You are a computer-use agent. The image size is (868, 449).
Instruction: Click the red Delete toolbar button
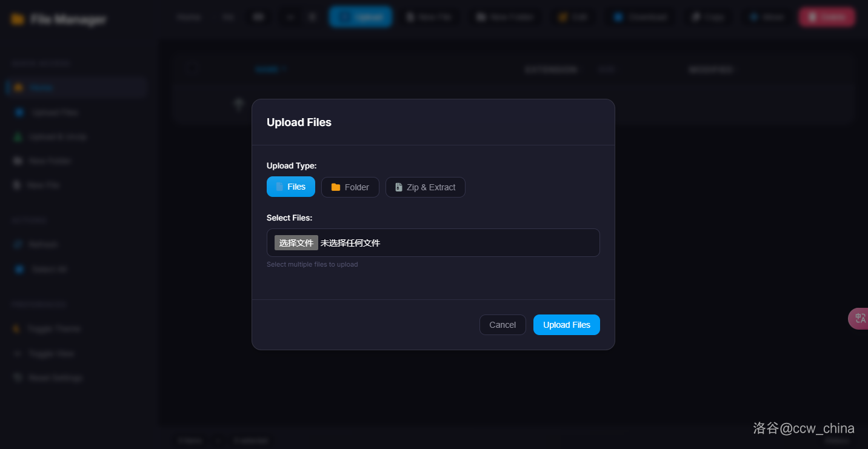[827, 17]
